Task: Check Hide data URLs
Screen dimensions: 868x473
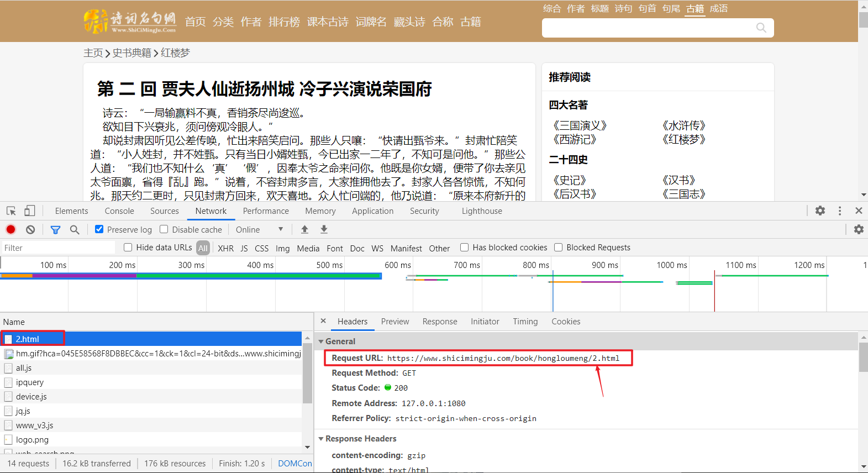Action: pyautogui.click(x=128, y=248)
